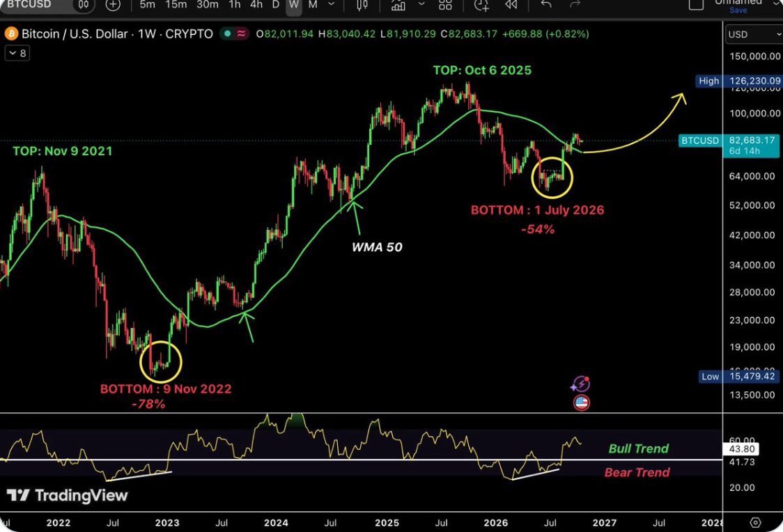Click the L81,910.29 low value in legend
This screenshot has height=532, width=783.
pyautogui.click(x=408, y=34)
